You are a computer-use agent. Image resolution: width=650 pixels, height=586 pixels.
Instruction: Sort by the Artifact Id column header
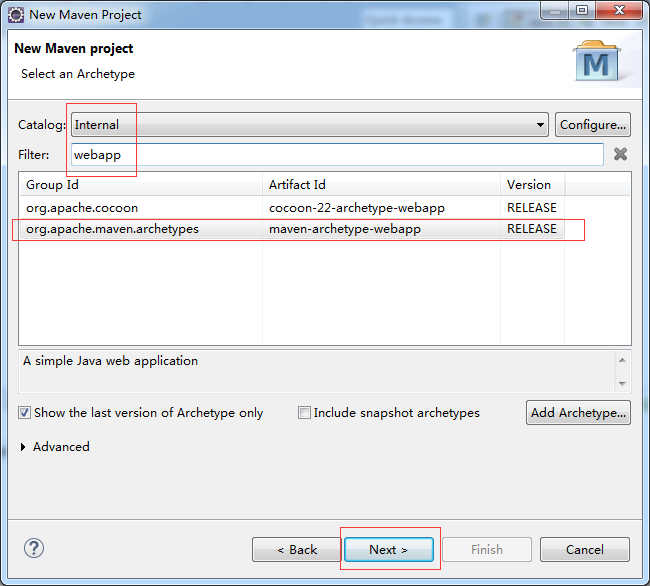coord(381,184)
